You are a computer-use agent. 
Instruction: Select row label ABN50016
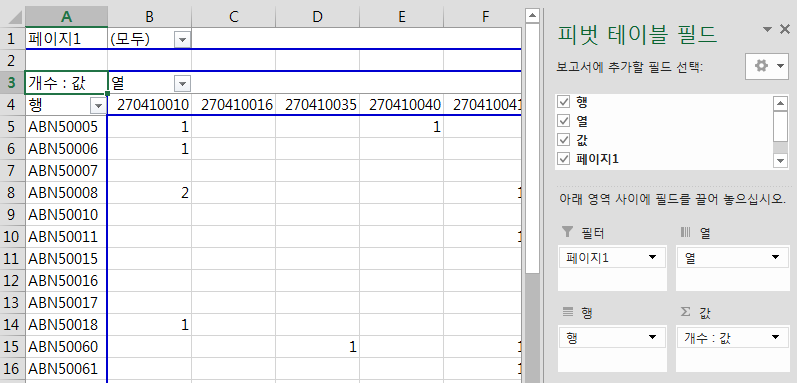point(66,280)
